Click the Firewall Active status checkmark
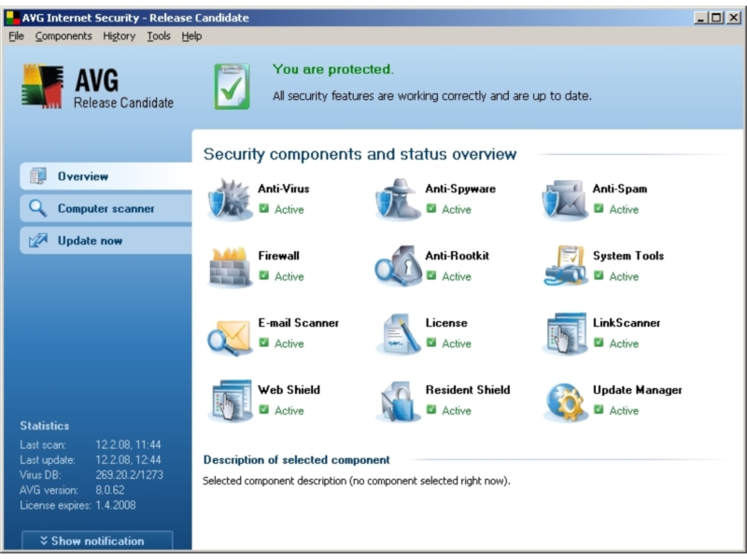 tap(264, 275)
